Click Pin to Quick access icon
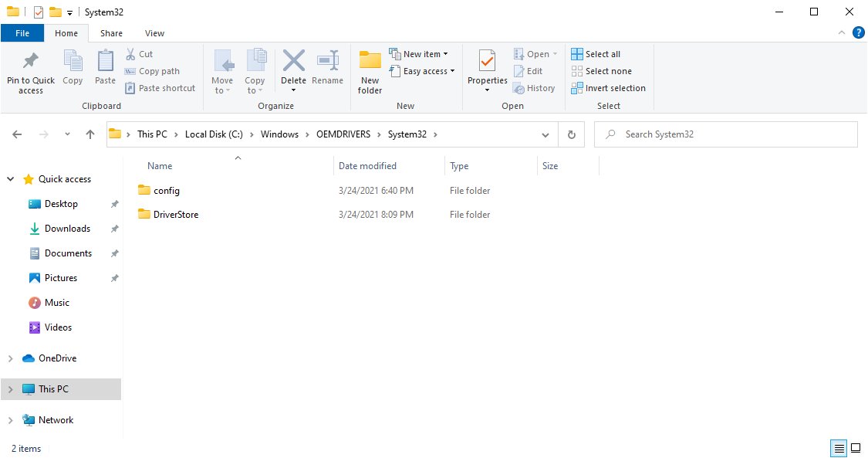 pos(30,61)
